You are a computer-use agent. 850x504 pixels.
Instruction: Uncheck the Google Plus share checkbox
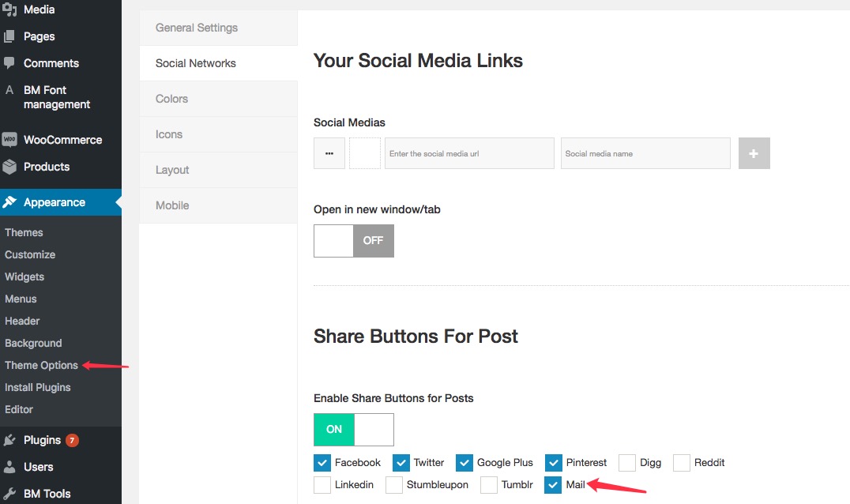tap(464, 463)
